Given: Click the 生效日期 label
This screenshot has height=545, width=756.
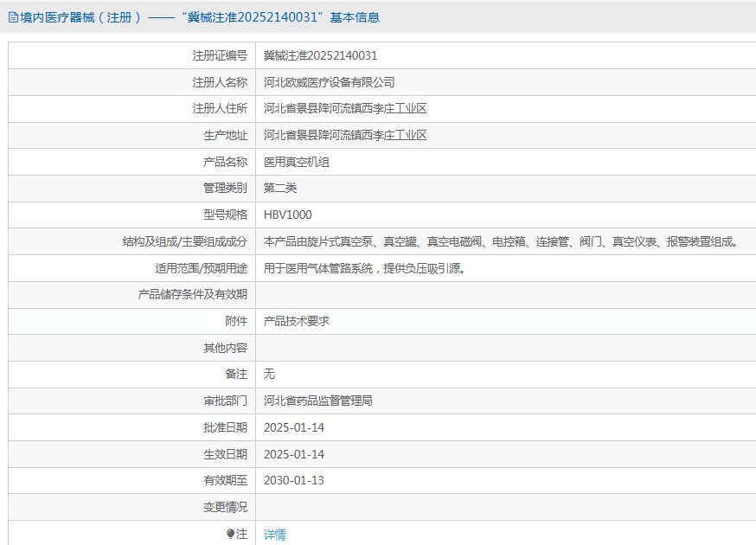Looking at the screenshot, I should (225, 454).
